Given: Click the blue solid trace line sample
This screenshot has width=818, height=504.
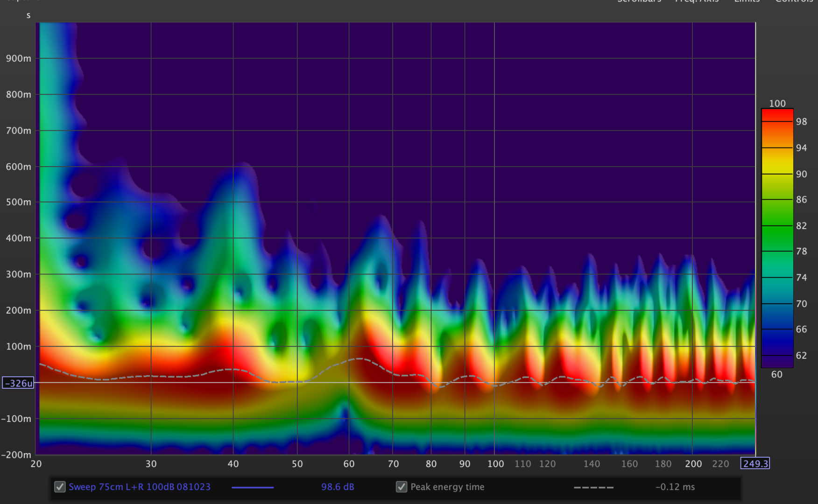Looking at the screenshot, I should (x=253, y=487).
